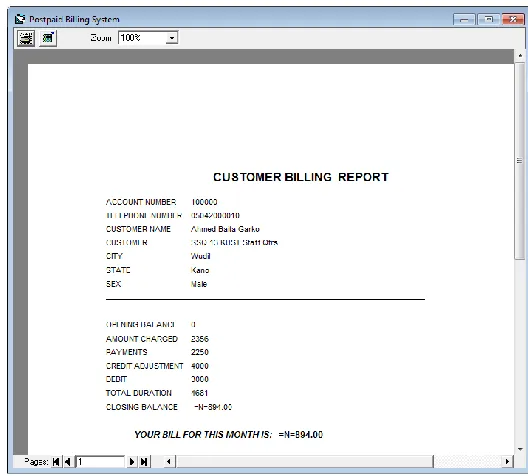
Task: Click YOUR BILL FOR THIS MONTH IS text
Action: point(203,435)
